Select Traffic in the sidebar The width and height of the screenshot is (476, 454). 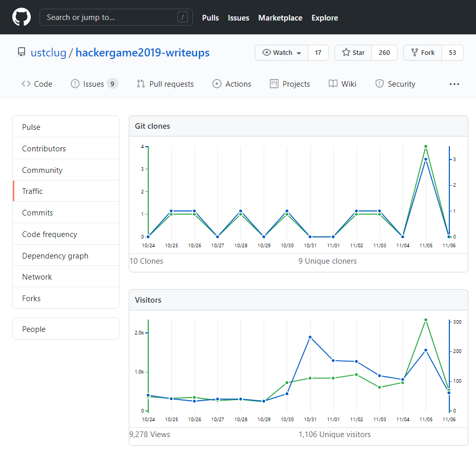(x=66, y=191)
